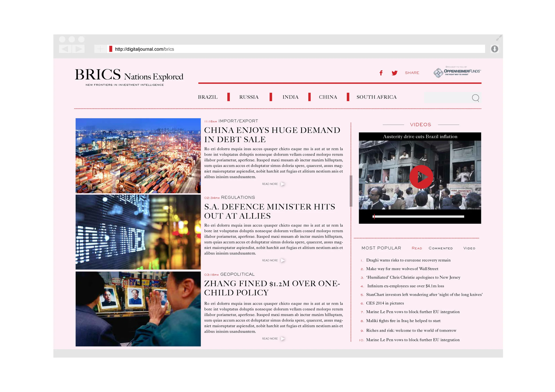The height and width of the screenshot is (392, 555).
Task: Open the BRAZIL section
Action: click(x=208, y=97)
